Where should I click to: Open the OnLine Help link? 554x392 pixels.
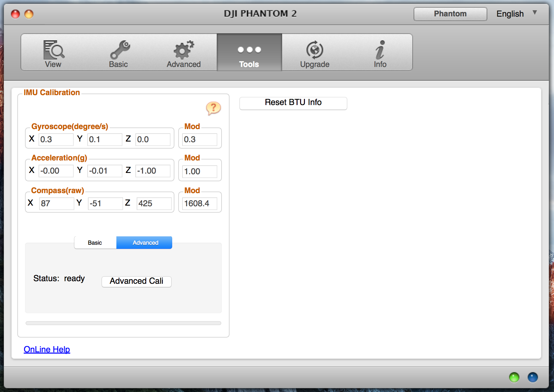(x=47, y=349)
